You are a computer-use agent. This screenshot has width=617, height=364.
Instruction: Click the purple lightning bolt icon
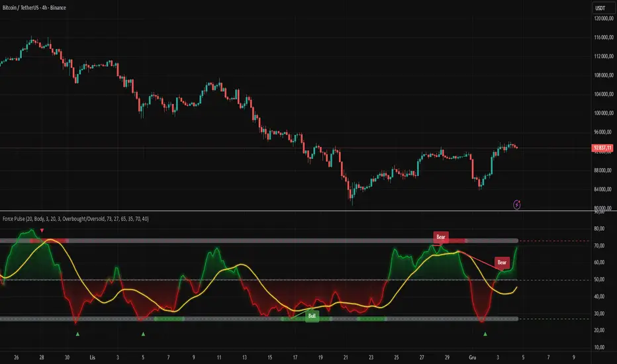[x=516, y=205]
